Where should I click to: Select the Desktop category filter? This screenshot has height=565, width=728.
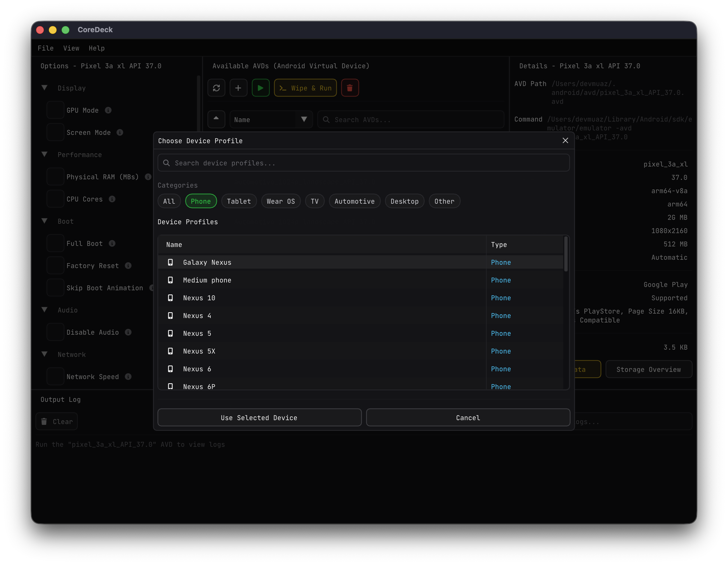tap(405, 201)
